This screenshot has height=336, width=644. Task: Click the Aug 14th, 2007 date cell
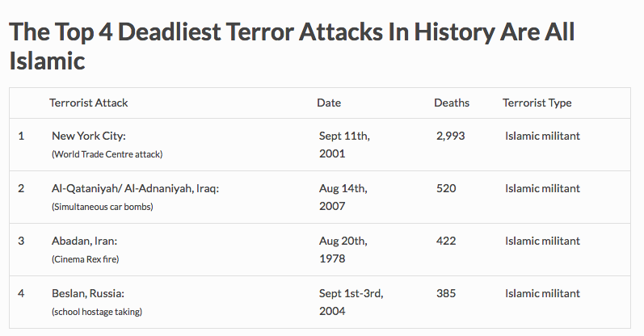click(x=343, y=196)
